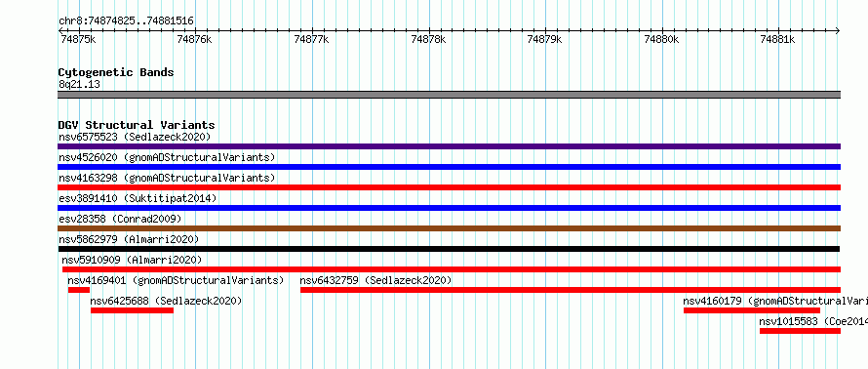Select the red nsv4163298 variant bar
Image resolution: width=868 pixels, height=369 pixels.
(449, 187)
